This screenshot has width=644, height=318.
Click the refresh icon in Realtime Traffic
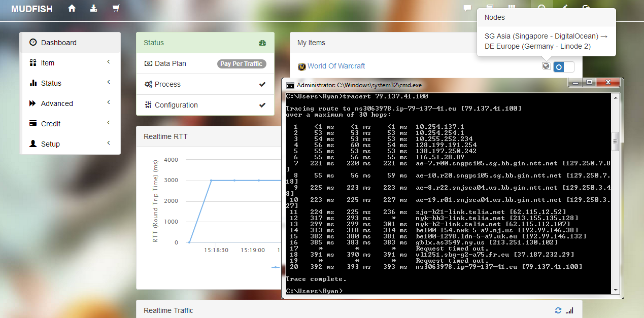[558, 310]
